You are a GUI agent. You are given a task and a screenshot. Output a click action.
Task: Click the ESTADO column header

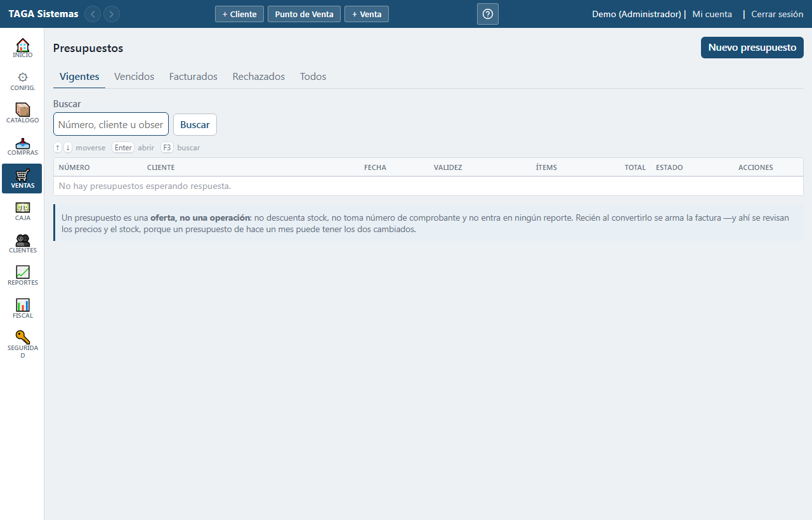(669, 167)
